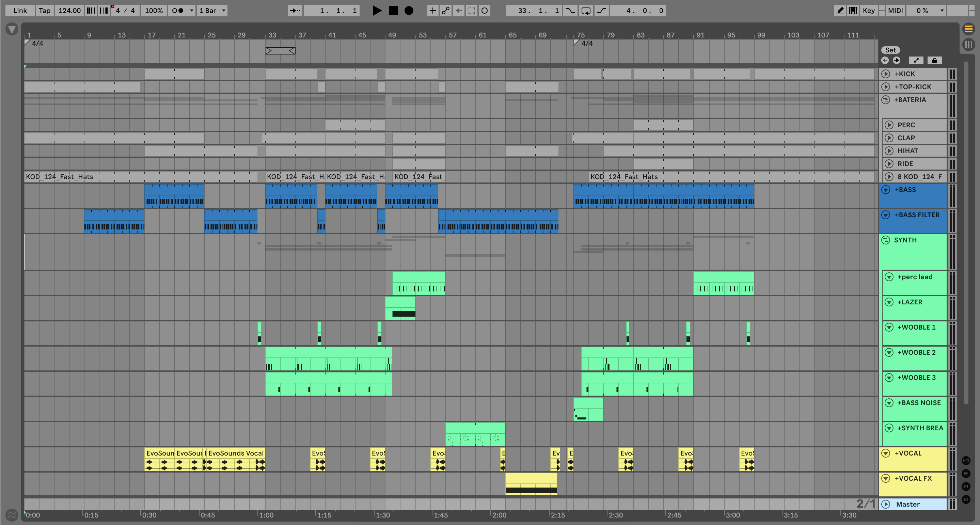
Task: Toggle Key Map Mode switch
Action: tap(869, 11)
